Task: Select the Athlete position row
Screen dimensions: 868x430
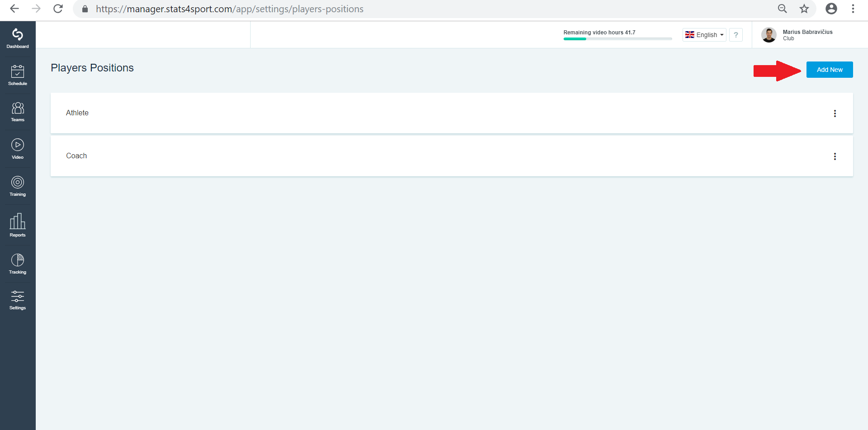Action: pos(451,113)
